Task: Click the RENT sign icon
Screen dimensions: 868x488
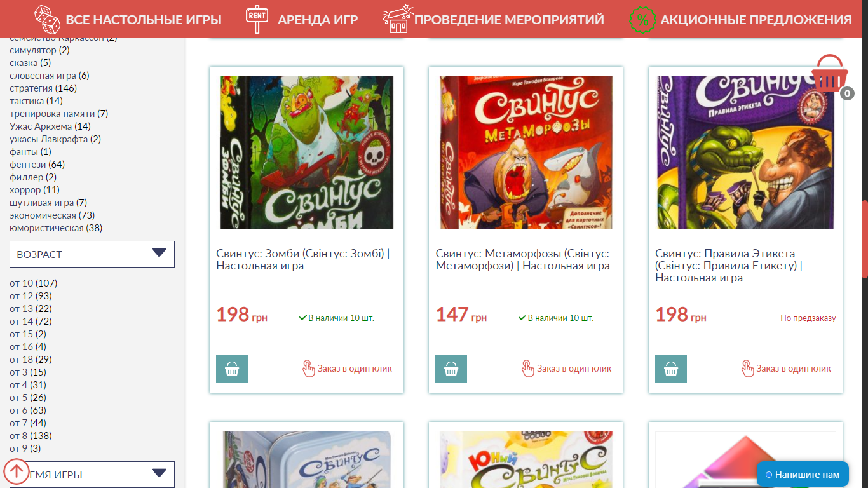Action: pos(256,19)
